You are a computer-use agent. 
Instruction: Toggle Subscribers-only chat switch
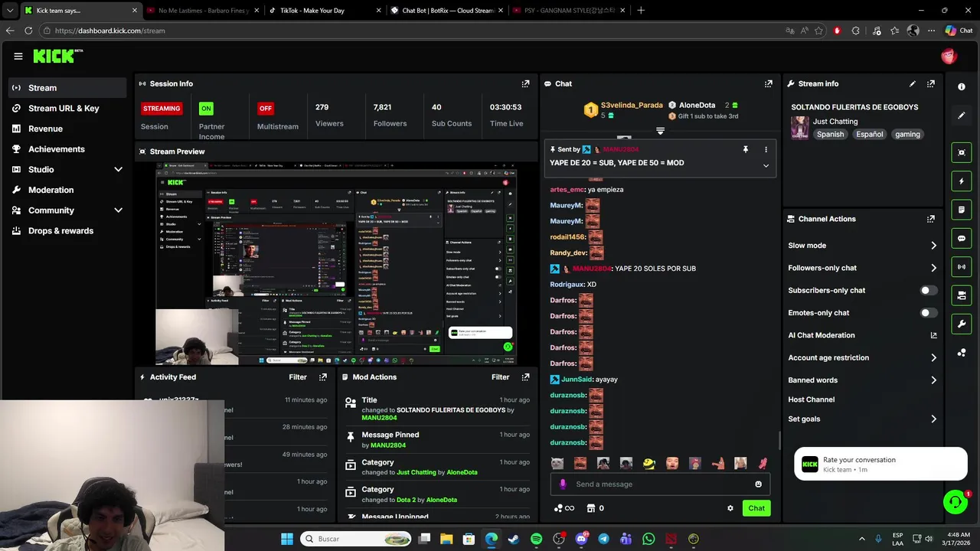point(927,290)
